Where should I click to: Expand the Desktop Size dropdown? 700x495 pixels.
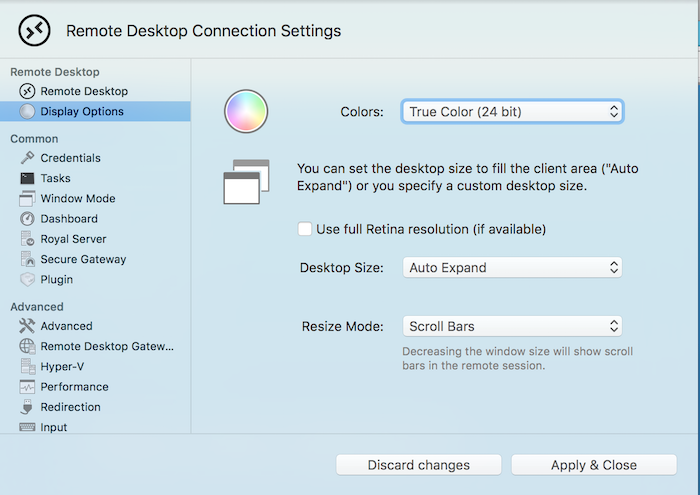coord(512,268)
